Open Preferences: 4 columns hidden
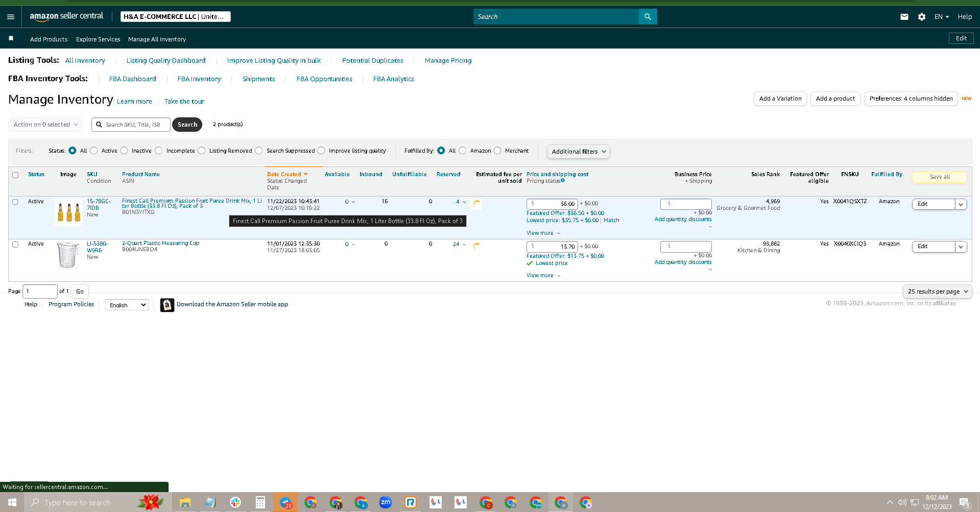 click(x=911, y=99)
